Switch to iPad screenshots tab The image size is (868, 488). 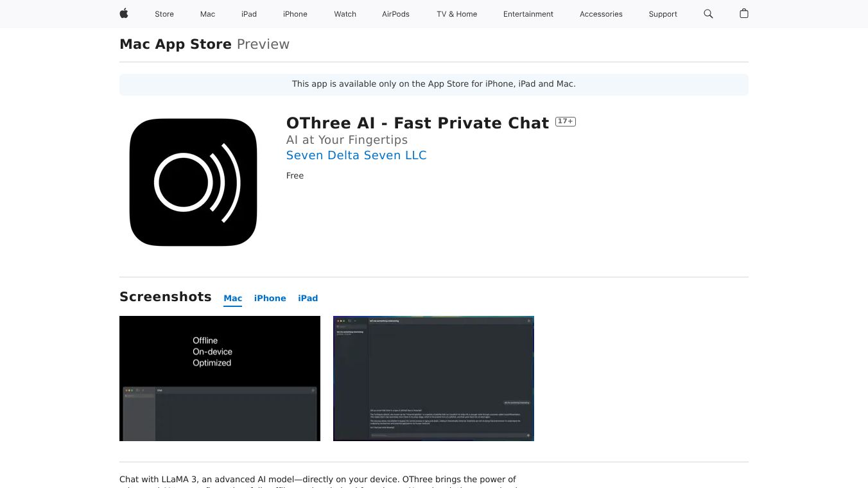308,299
